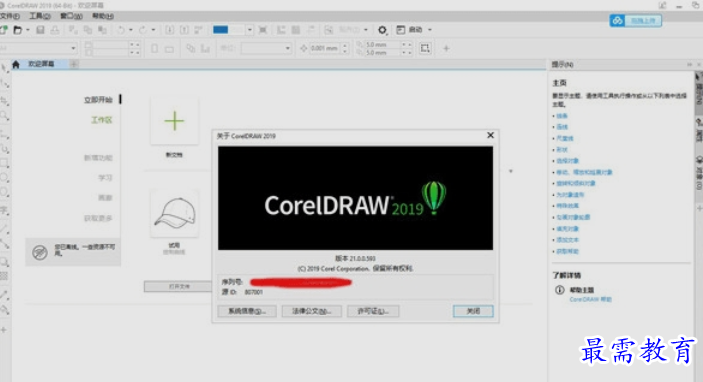The width and height of the screenshot is (703, 382).
Task: Click the first topic link in Hints list
Action: coord(562,116)
